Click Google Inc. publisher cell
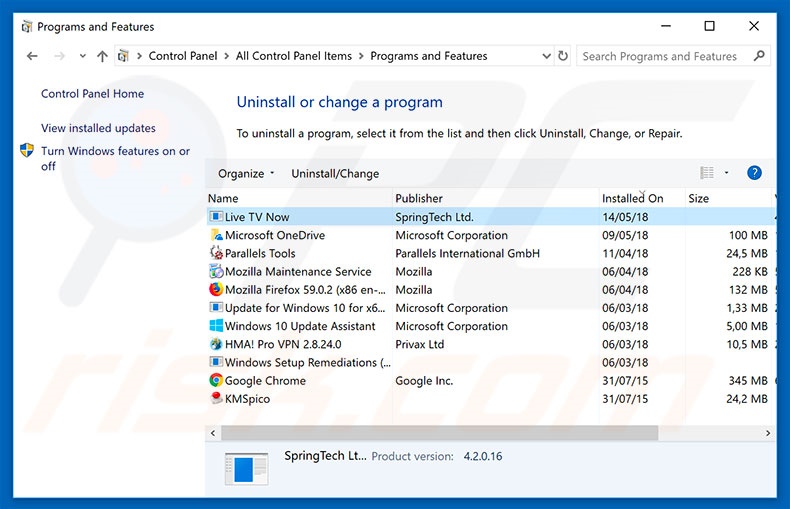The height and width of the screenshot is (509, 790). pyautogui.click(x=424, y=380)
